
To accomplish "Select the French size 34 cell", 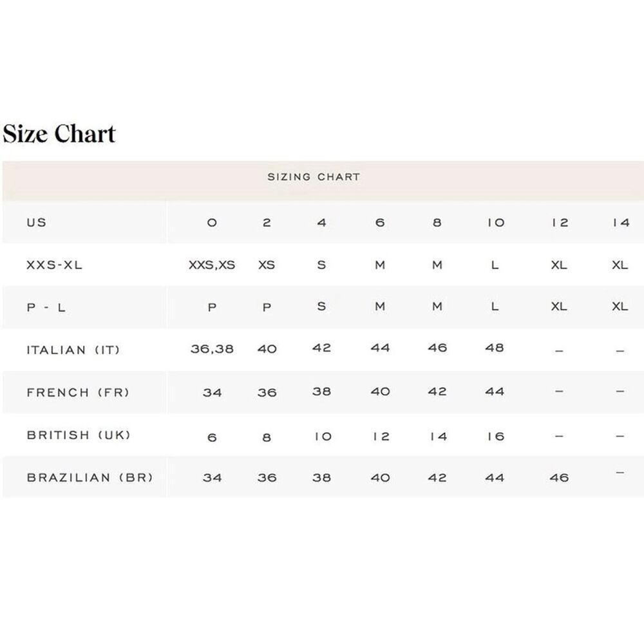I will point(212,392).
